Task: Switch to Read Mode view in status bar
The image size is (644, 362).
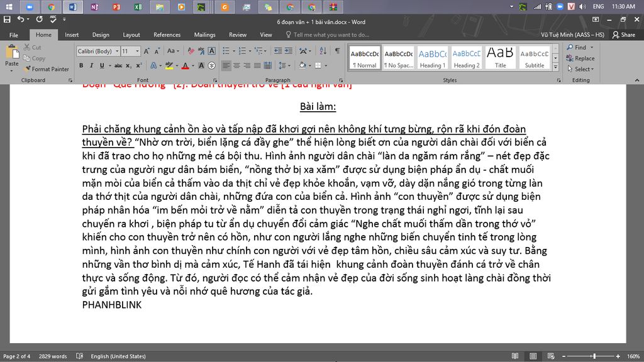Action: pyautogui.click(x=515, y=356)
